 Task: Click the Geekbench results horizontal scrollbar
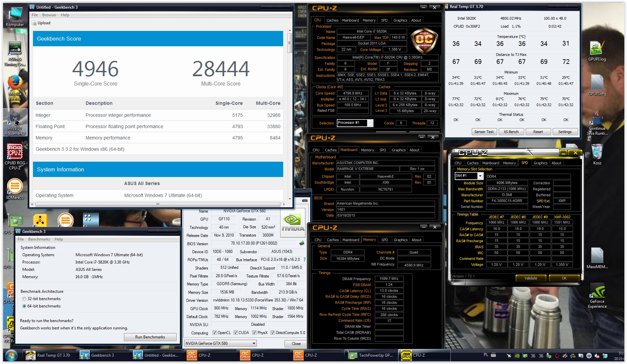[x=158, y=204]
